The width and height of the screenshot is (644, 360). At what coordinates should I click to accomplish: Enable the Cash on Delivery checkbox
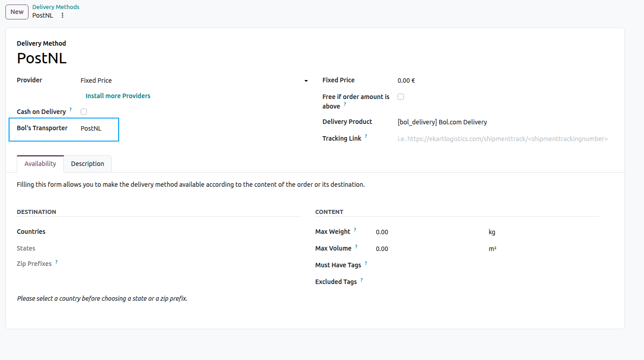click(84, 112)
